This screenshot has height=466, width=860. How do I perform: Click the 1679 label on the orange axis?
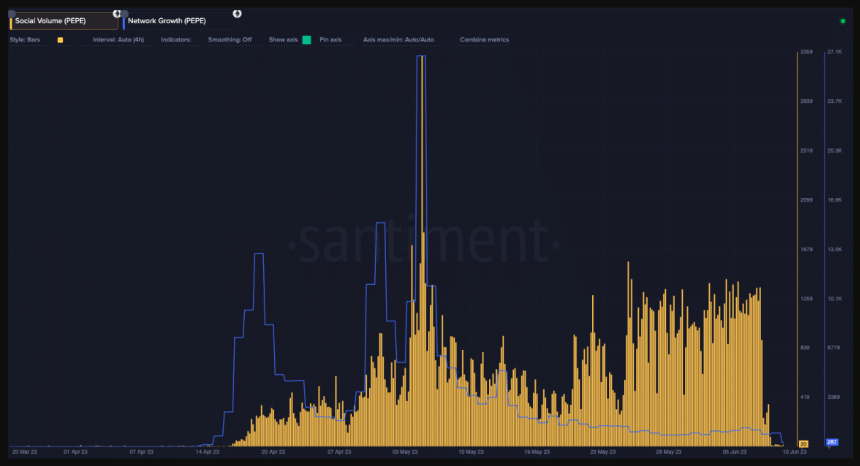tap(806, 249)
